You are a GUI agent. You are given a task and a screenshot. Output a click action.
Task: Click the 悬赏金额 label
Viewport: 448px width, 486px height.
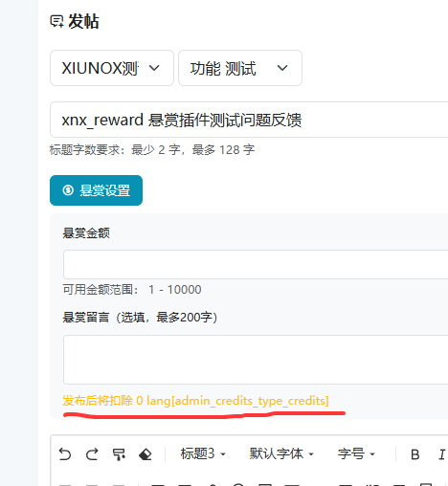click(86, 232)
